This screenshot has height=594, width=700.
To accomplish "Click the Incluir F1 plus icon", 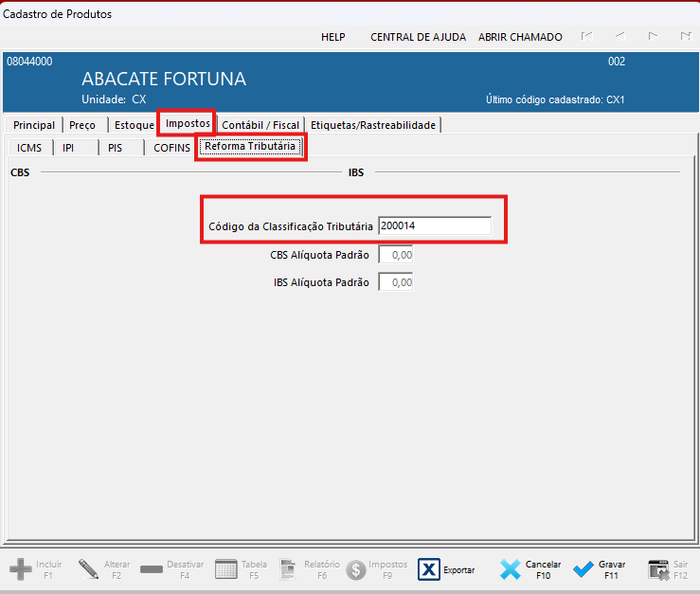I will 21,569.
